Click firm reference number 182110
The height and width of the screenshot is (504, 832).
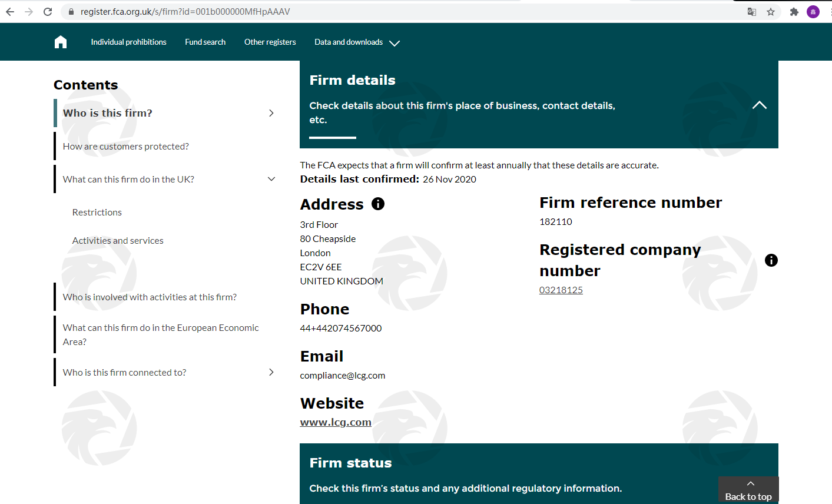point(556,221)
